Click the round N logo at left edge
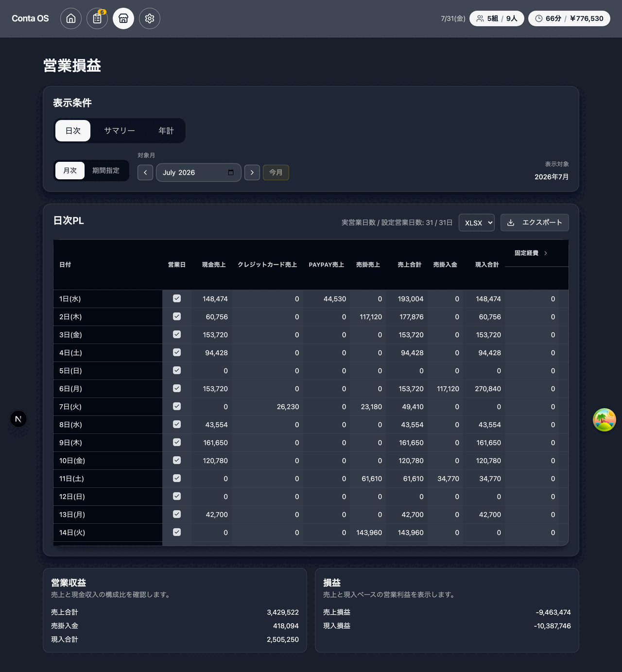Viewport: 622px width, 672px height. [x=18, y=419]
